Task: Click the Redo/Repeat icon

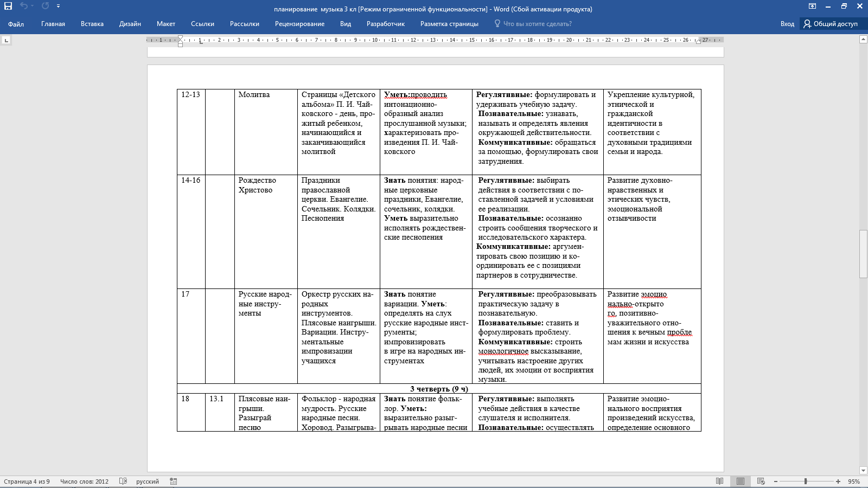Action: click(45, 6)
